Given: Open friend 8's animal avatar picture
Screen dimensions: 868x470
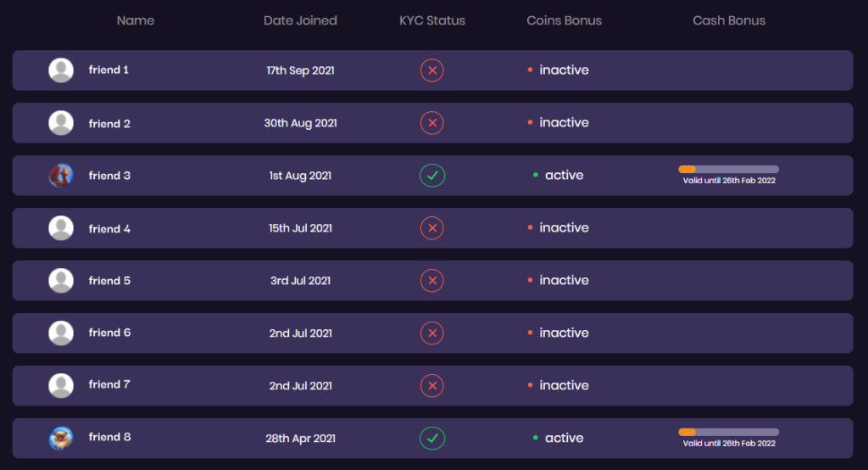Looking at the screenshot, I should [61, 438].
